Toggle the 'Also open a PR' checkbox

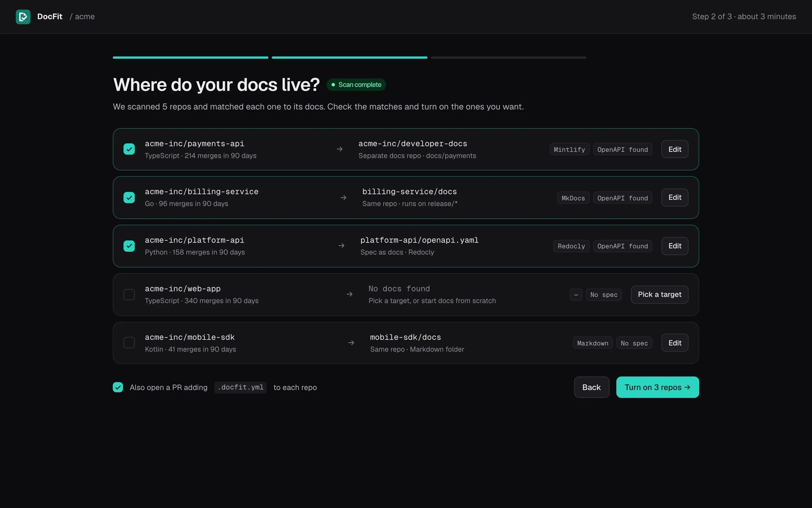pos(118,387)
